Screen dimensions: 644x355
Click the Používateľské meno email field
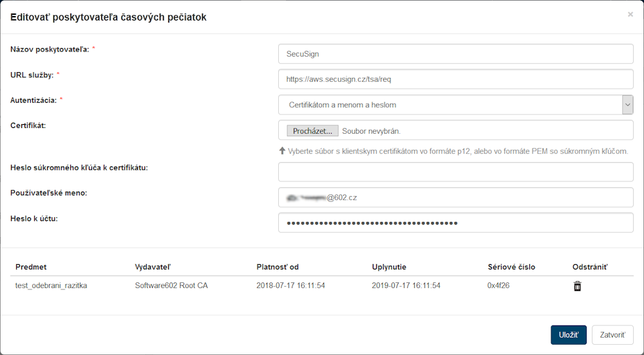click(456, 197)
